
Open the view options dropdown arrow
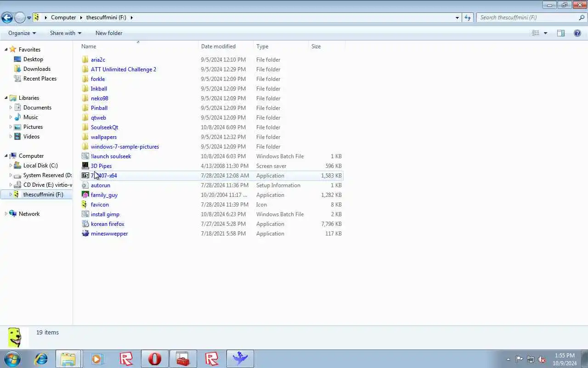click(545, 33)
